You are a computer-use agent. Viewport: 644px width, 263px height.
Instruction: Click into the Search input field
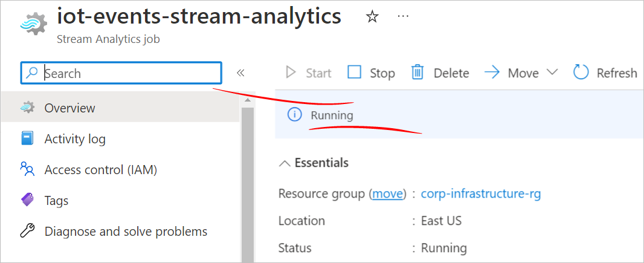tap(121, 73)
